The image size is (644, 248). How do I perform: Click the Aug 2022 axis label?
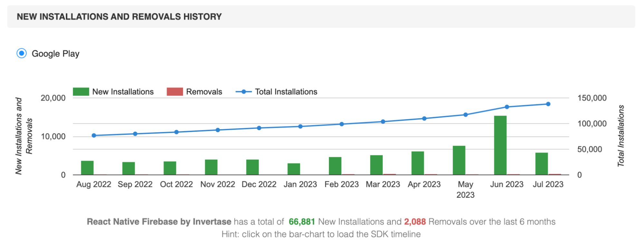[x=94, y=184]
